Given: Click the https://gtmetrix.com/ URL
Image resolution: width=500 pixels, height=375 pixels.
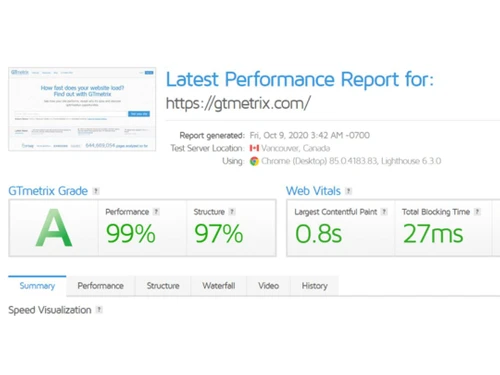Looking at the screenshot, I should (238, 103).
